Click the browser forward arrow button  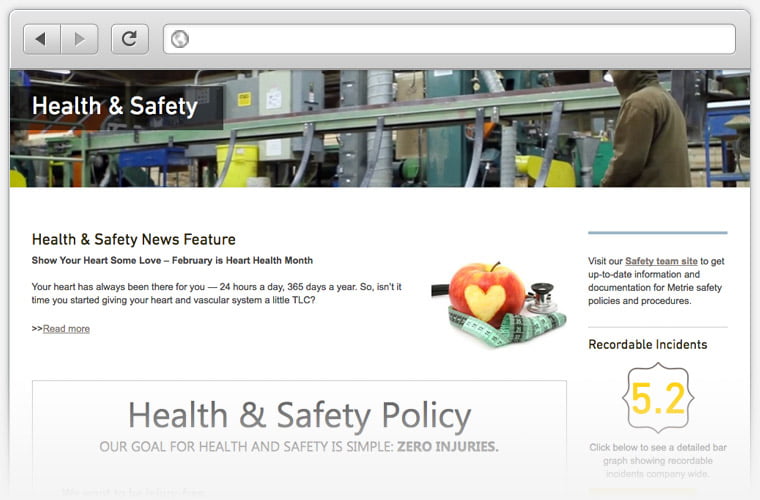79,39
